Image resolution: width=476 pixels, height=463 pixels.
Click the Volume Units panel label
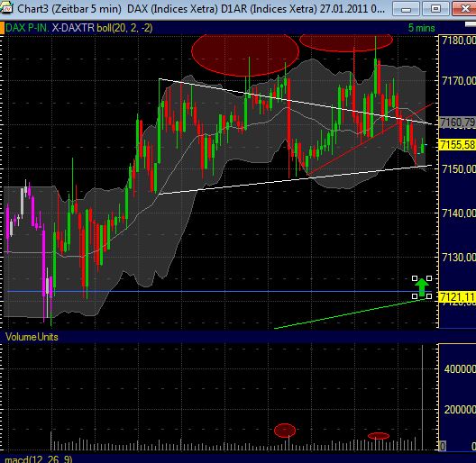tap(32, 337)
